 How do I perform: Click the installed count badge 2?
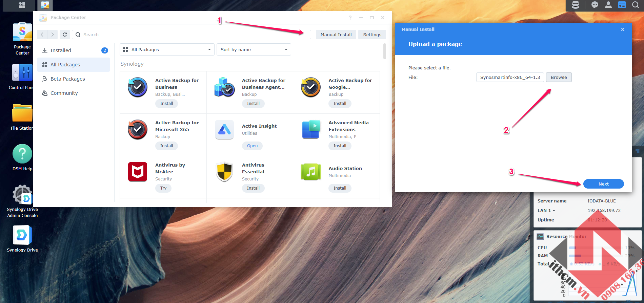(105, 50)
